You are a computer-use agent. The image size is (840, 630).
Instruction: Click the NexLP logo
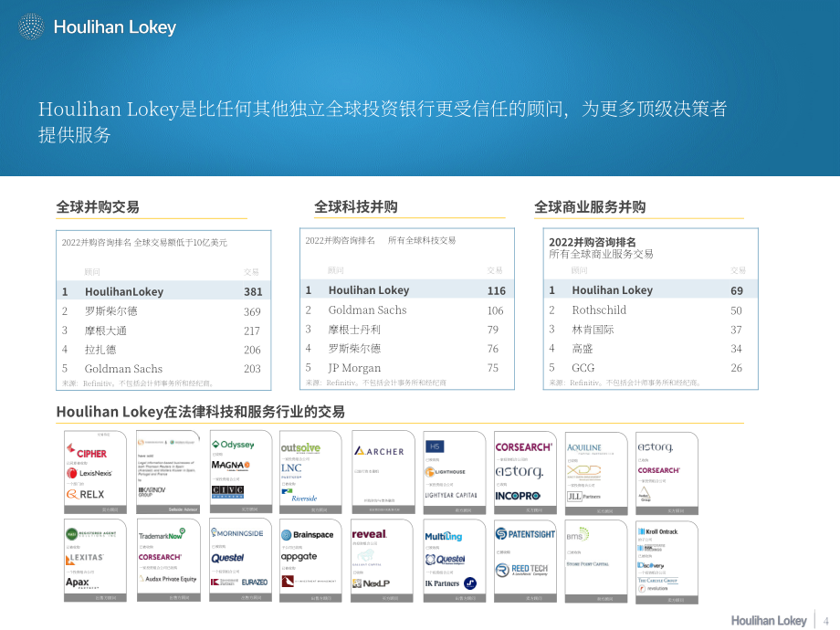pos(371,583)
